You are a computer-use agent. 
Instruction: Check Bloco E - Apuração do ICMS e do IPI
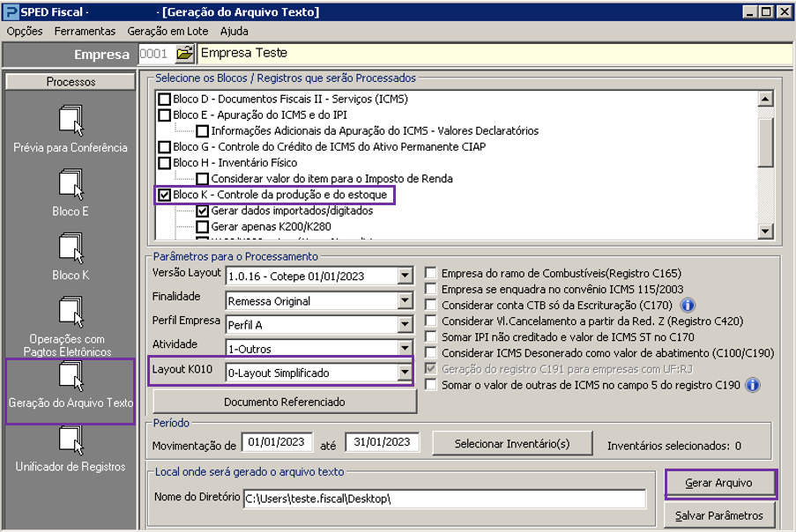click(165, 115)
